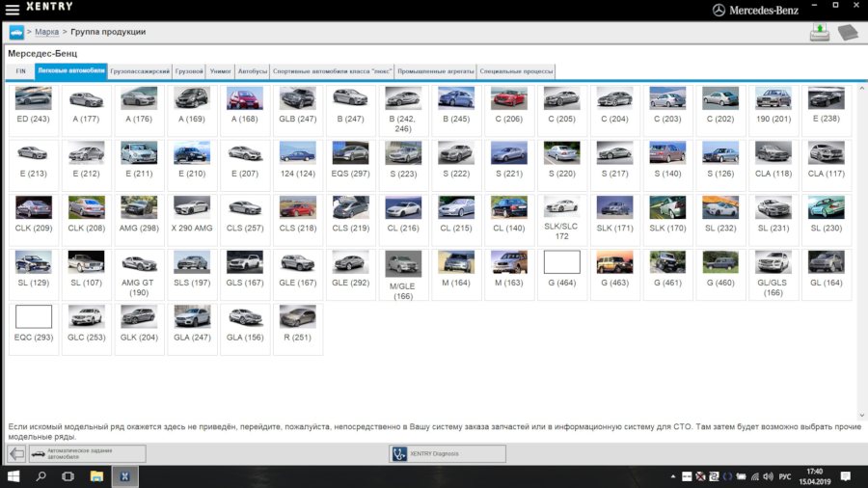This screenshot has width=868, height=488.
Task: Select the SLS (197) model
Action: pos(192,275)
